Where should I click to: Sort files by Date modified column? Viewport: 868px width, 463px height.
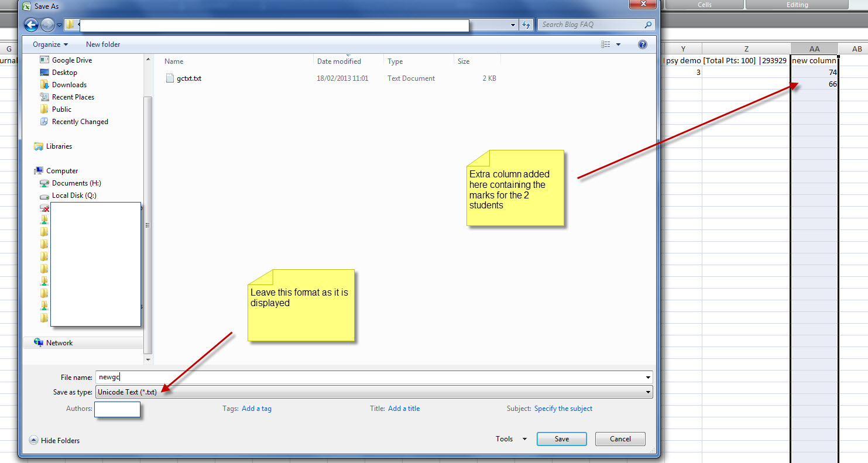click(x=339, y=61)
